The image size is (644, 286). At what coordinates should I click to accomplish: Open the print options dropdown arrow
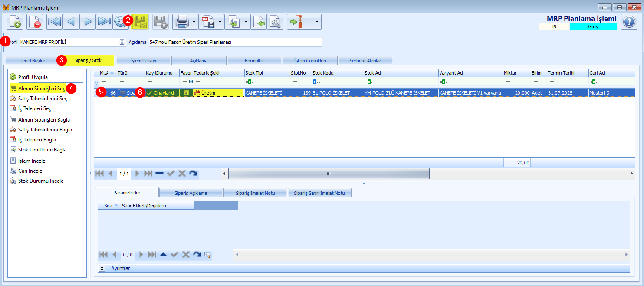(x=194, y=21)
